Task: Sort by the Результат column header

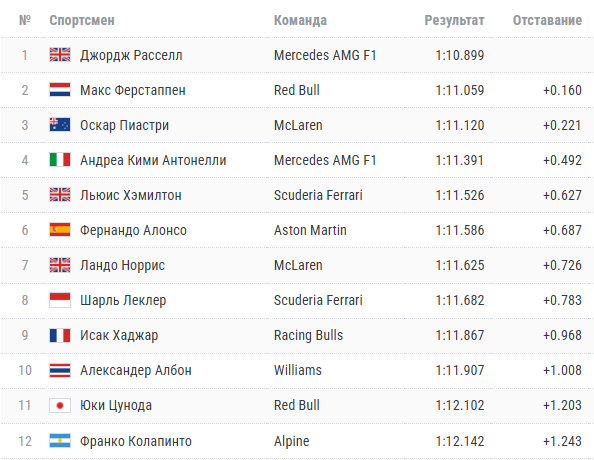Action: pyautogui.click(x=454, y=20)
